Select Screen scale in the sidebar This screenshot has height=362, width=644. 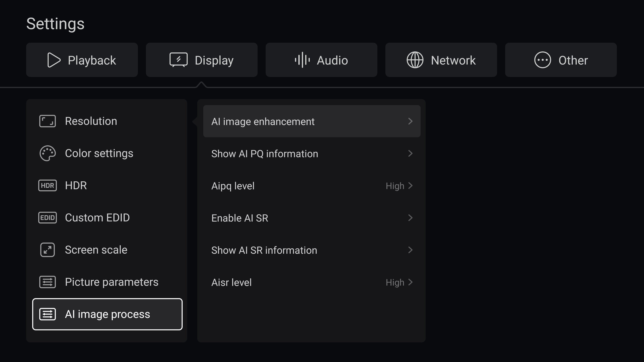click(x=108, y=250)
